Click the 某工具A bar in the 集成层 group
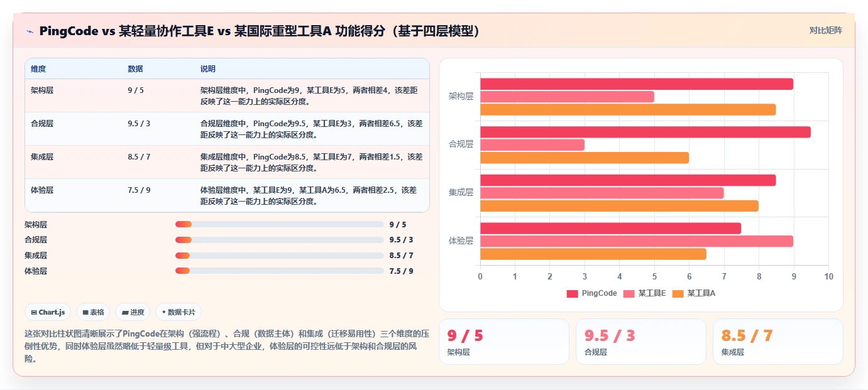Viewport: 868px width, 390px height. (x=620, y=206)
